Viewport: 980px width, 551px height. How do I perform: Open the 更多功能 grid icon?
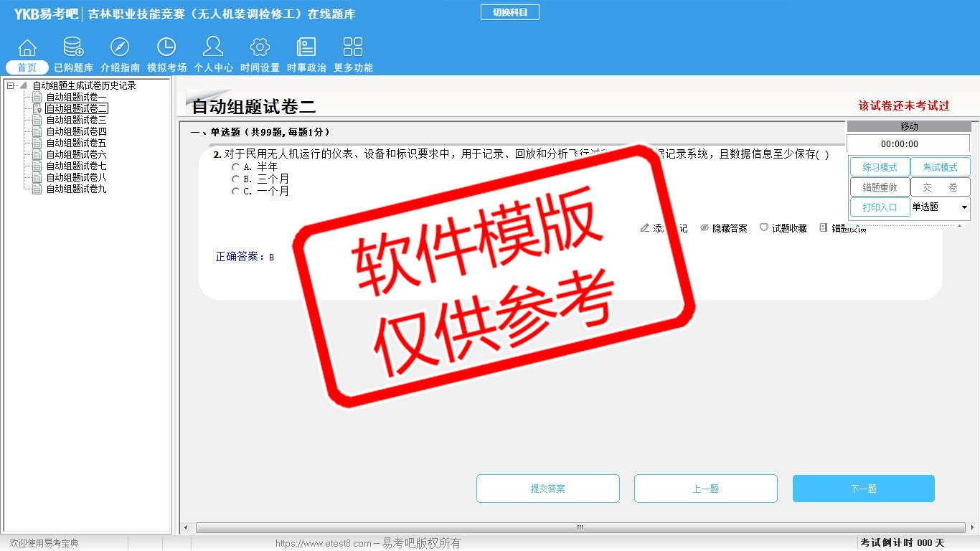point(353,47)
